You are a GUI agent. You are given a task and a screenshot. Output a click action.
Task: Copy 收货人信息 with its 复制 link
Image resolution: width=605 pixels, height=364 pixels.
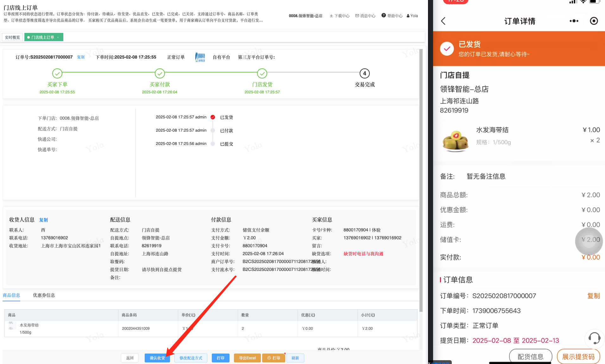click(x=43, y=220)
